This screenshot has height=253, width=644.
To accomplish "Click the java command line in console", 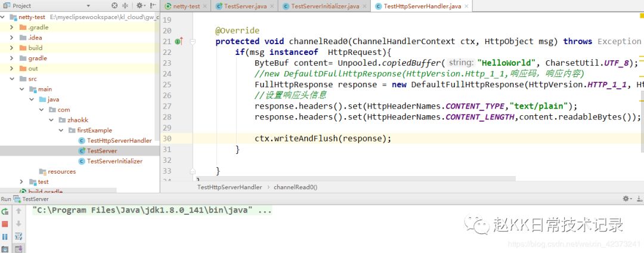I will click(152, 210).
